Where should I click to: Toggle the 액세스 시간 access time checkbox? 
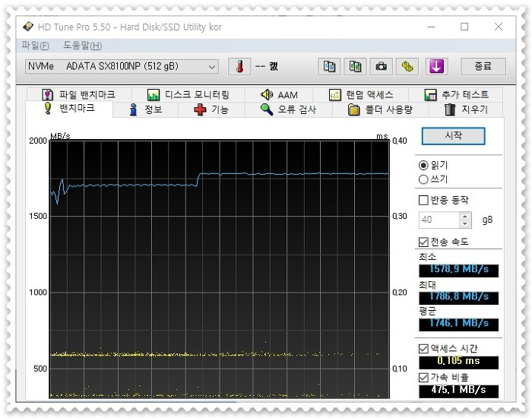pos(423,349)
